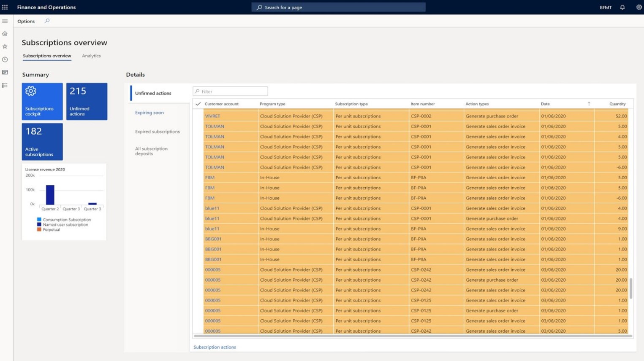Open the Customer account column header menu
Viewport: 644px width, 361px height.
tap(222, 104)
